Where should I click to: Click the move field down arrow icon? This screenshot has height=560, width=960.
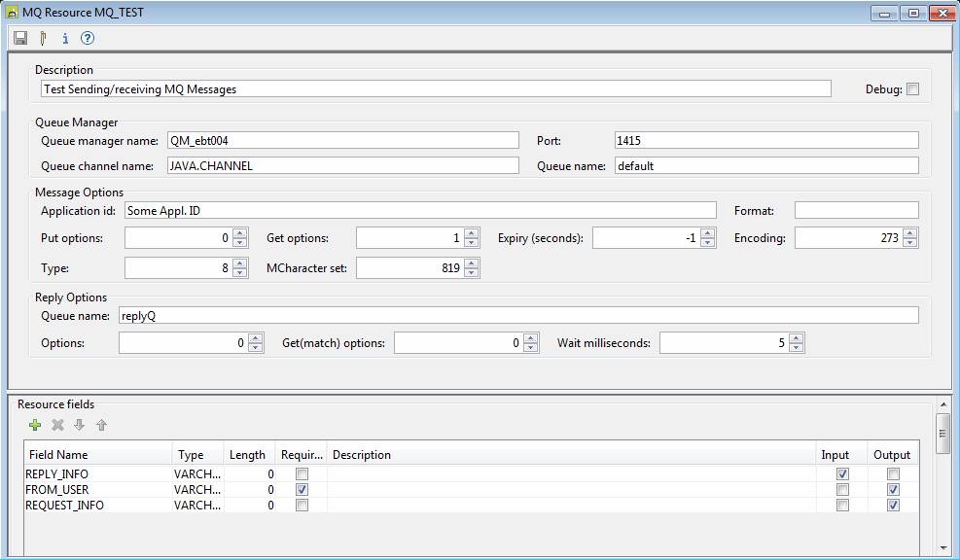point(80,425)
